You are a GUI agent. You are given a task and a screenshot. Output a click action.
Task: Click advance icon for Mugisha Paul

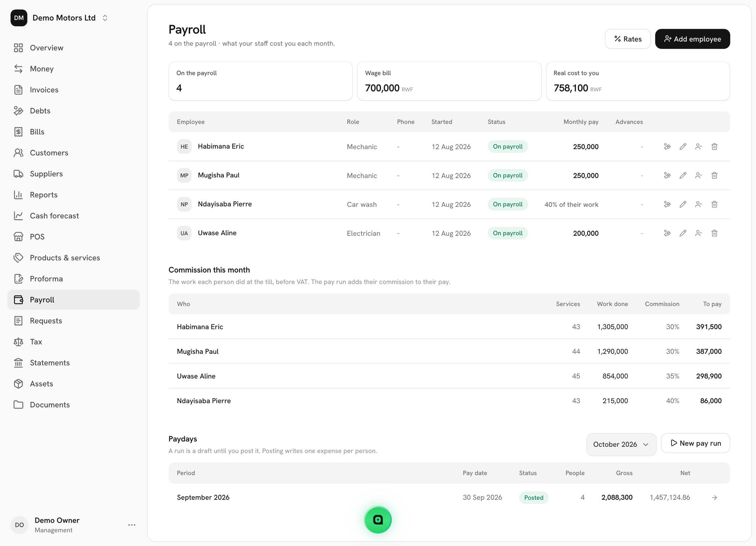tap(667, 175)
